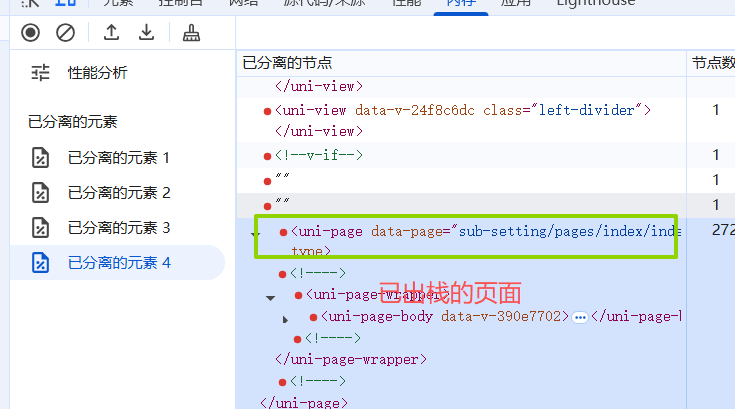Image resolution: width=735 pixels, height=409 pixels.
Task: Expand the uni-page-body node
Action: (285, 319)
